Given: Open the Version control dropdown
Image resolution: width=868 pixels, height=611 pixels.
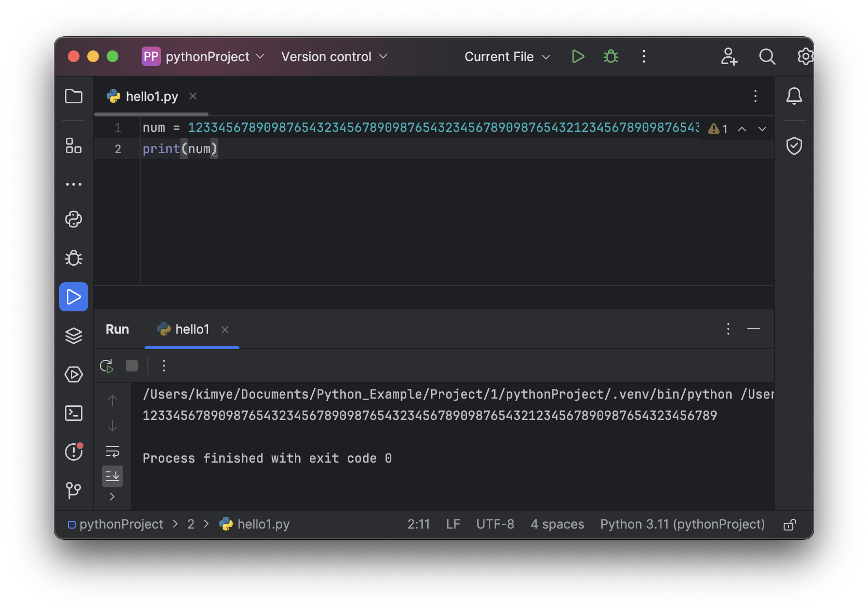Looking at the screenshot, I should tap(334, 57).
